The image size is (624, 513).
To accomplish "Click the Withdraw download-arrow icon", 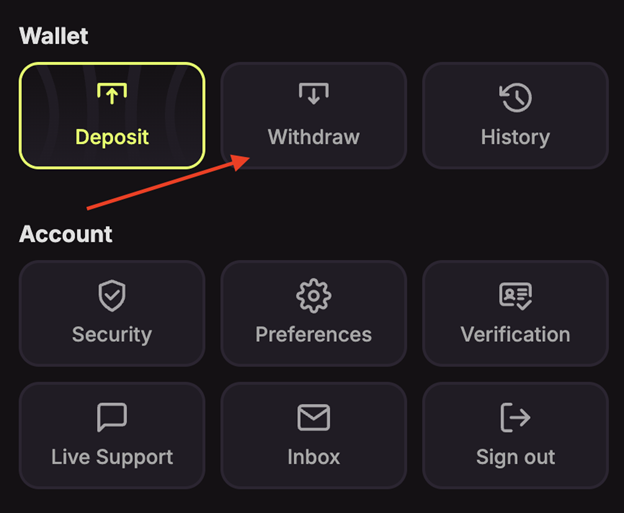I will [x=314, y=94].
